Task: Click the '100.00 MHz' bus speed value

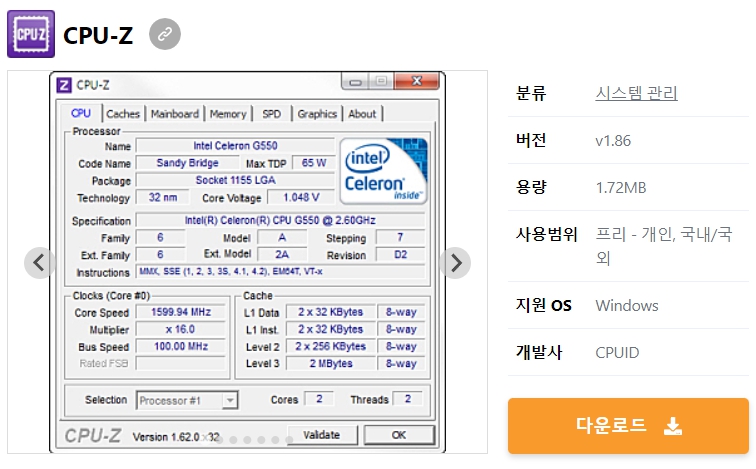Action: tap(181, 347)
